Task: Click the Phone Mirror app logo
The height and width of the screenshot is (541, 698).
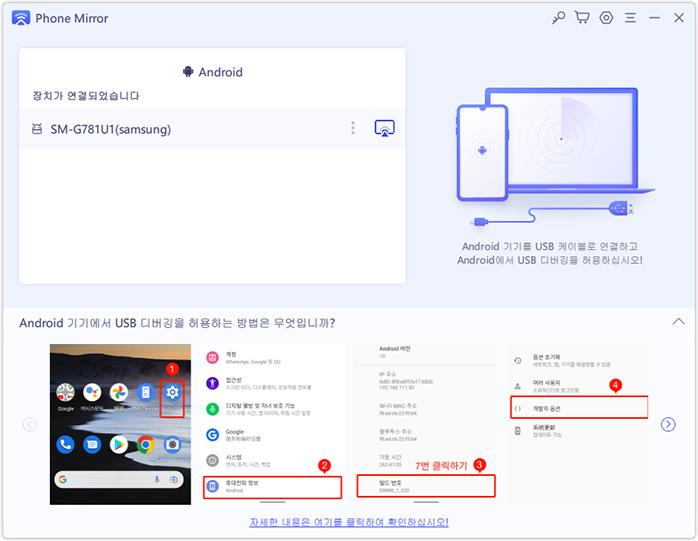Action: (x=20, y=18)
